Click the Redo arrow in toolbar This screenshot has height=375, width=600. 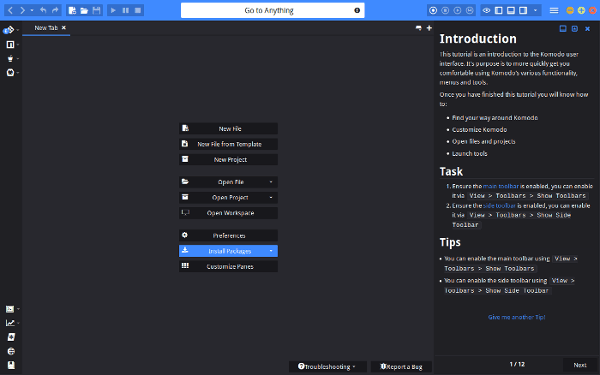tap(55, 10)
